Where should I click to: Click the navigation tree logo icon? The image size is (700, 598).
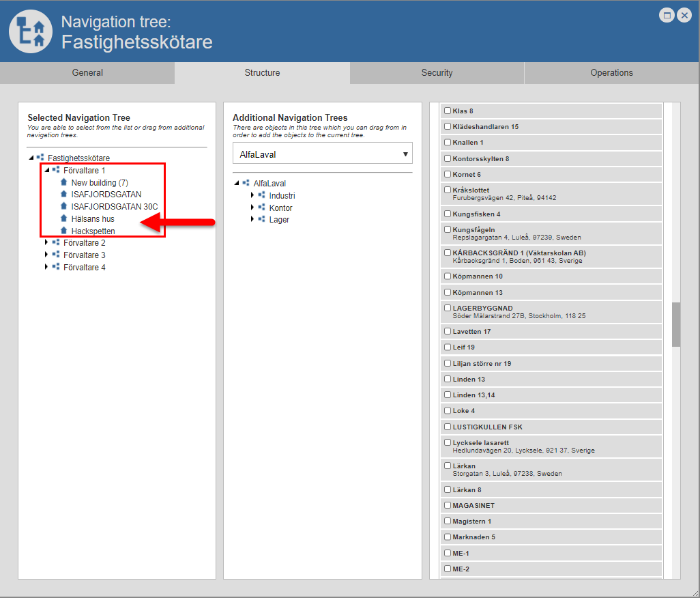pos(31,31)
